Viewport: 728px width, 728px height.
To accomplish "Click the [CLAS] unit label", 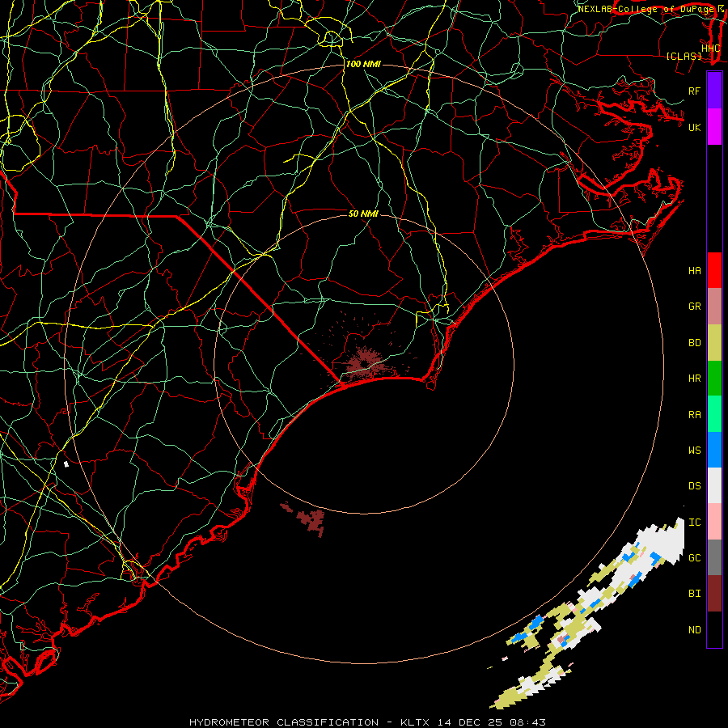I will 684,57.
